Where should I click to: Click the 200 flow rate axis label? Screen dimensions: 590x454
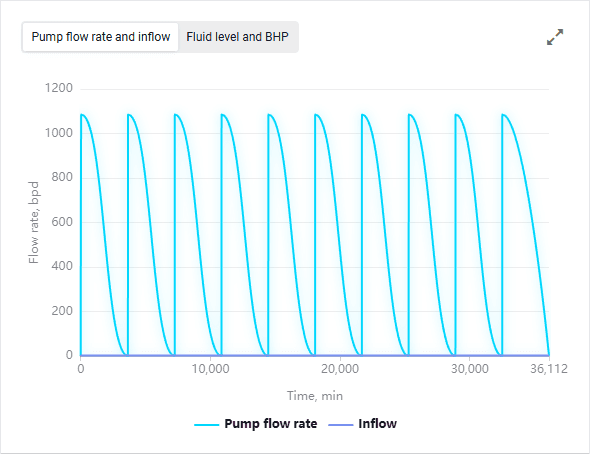coord(62,311)
